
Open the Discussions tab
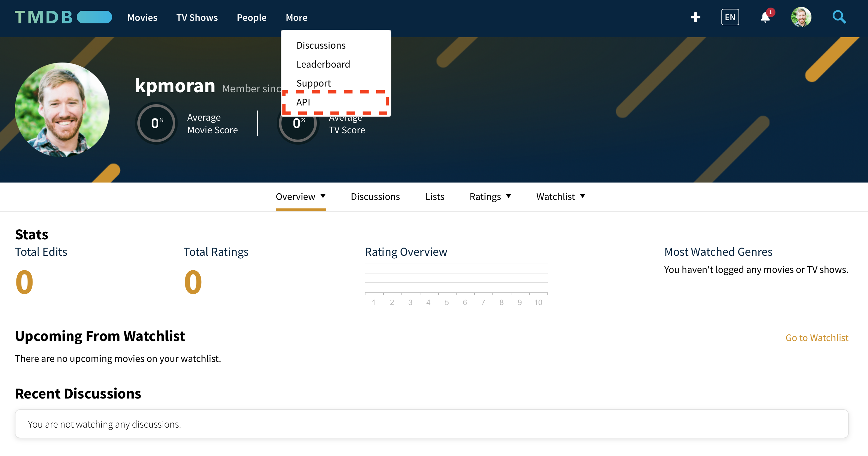click(x=375, y=196)
